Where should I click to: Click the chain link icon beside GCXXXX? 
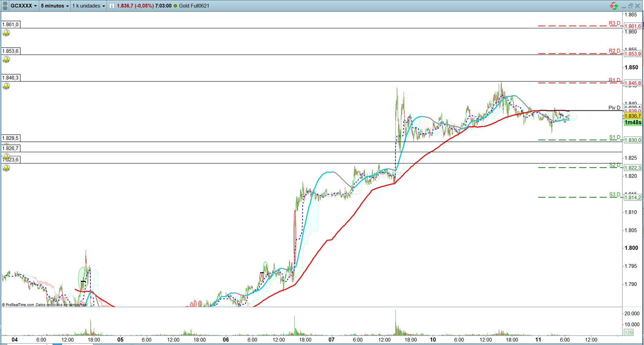(x=5, y=6)
